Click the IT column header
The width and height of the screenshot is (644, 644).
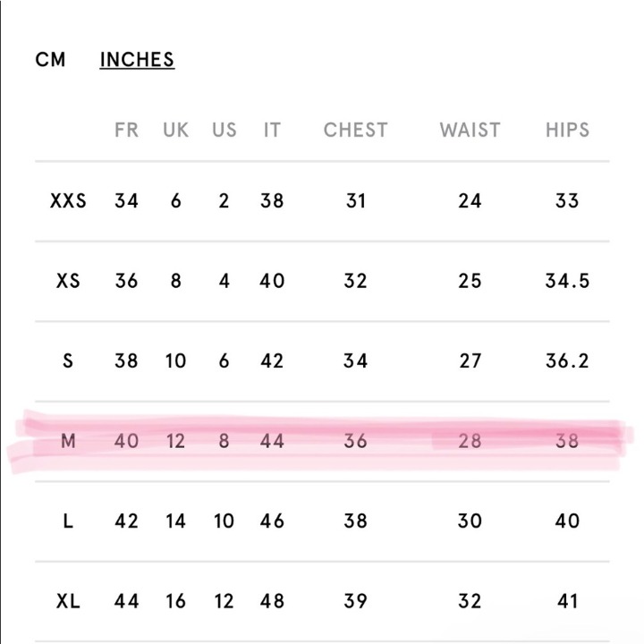click(x=272, y=130)
